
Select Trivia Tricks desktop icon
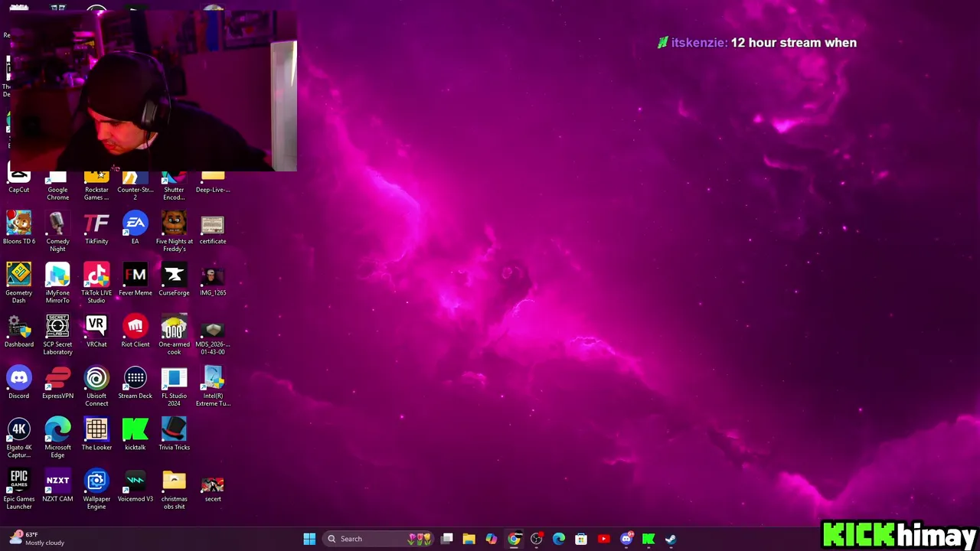click(174, 434)
